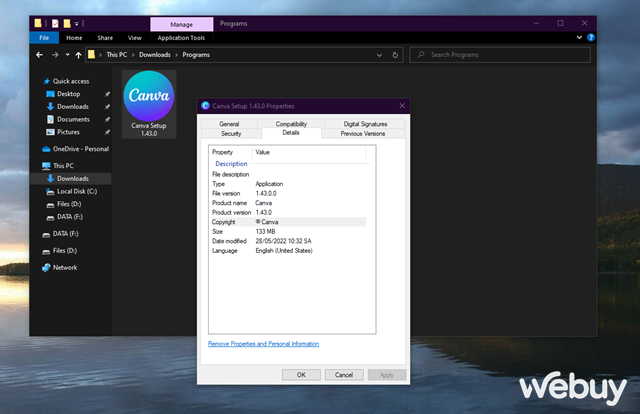
Task: Click the Properties quick access toolbar icon
Action: pos(55,24)
